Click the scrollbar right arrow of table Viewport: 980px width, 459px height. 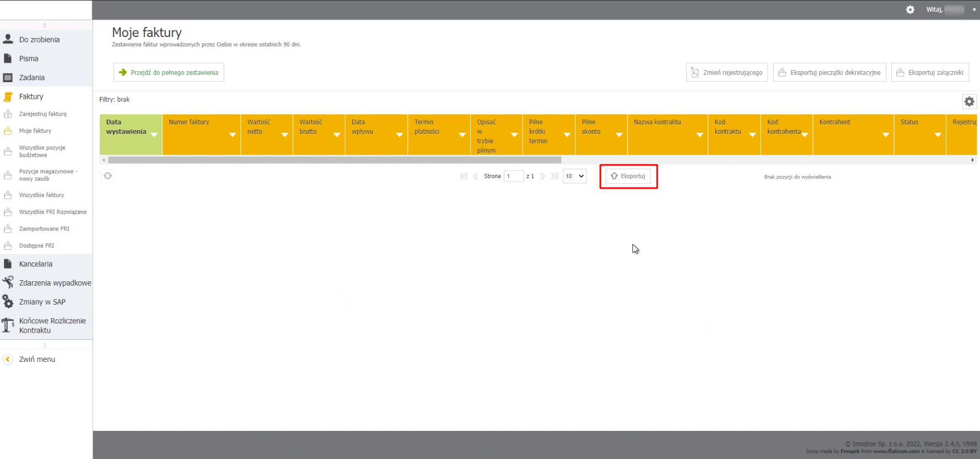point(972,160)
